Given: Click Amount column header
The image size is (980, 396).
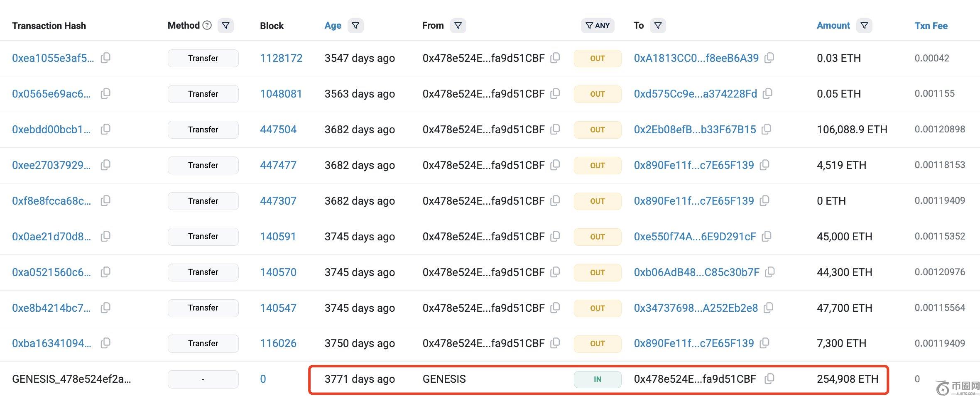Looking at the screenshot, I should (833, 25).
